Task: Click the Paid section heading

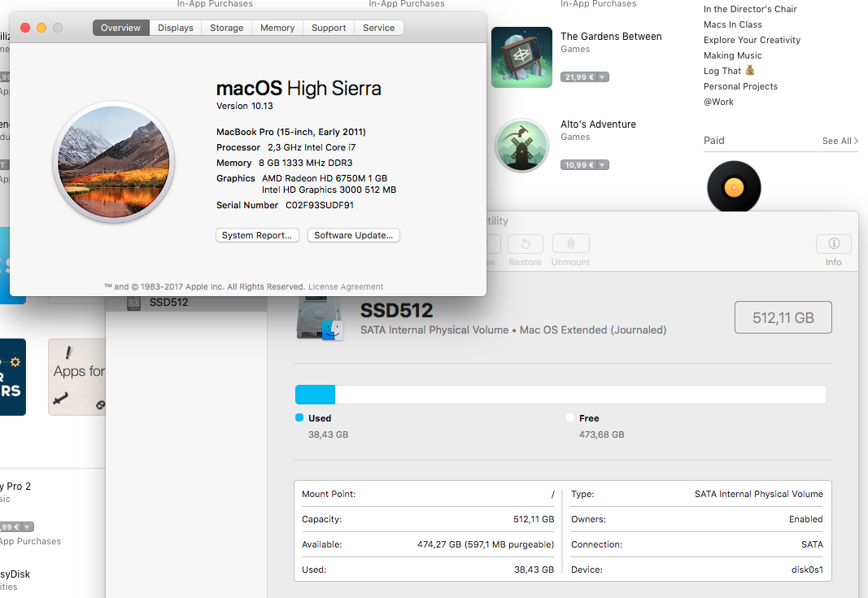Action: [x=714, y=141]
